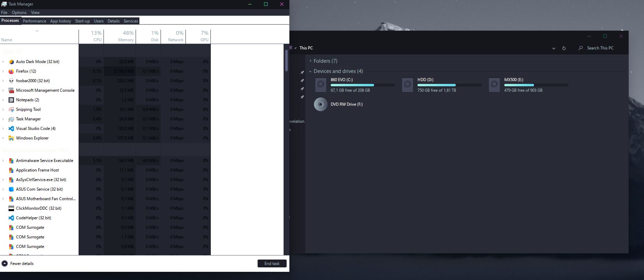The image size is (644, 280).
Task: Click the refresh icon in This PC window
Action: pos(564,48)
